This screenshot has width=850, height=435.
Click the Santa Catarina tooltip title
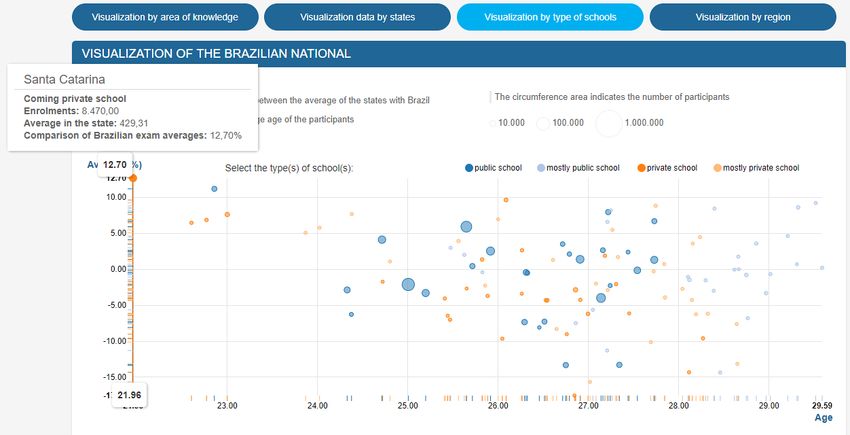65,80
